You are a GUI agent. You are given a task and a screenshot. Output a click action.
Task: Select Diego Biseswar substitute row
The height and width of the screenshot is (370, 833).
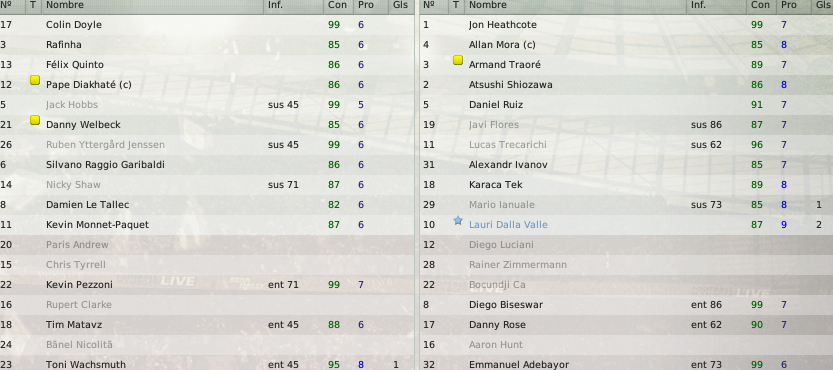[626, 305]
